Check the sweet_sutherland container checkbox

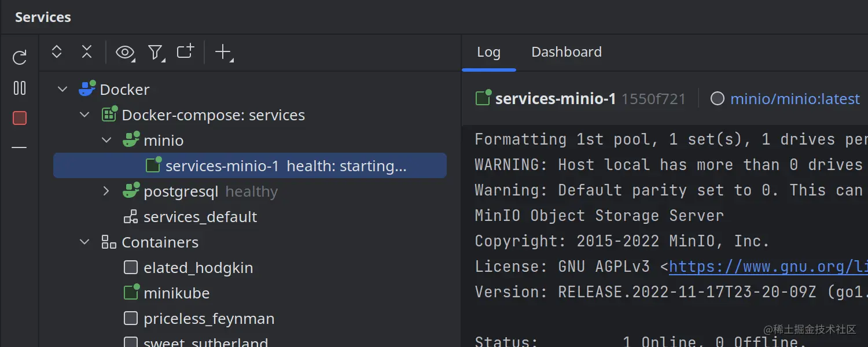(x=131, y=343)
